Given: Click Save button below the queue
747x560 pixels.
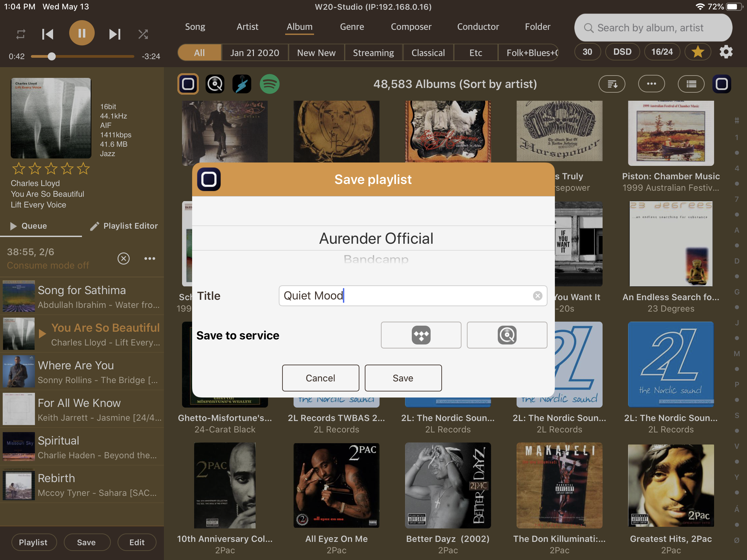Looking at the screenshot, I should click(86, 542).
